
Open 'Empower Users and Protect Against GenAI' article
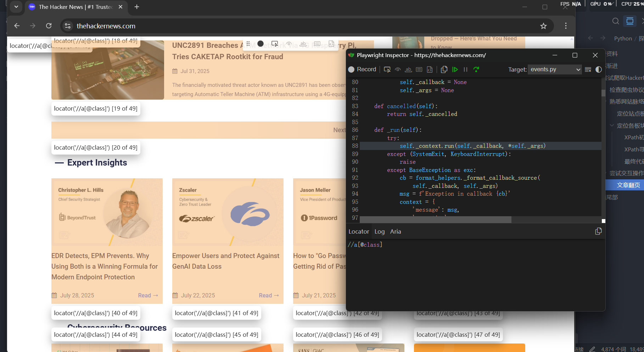(226, 261)
